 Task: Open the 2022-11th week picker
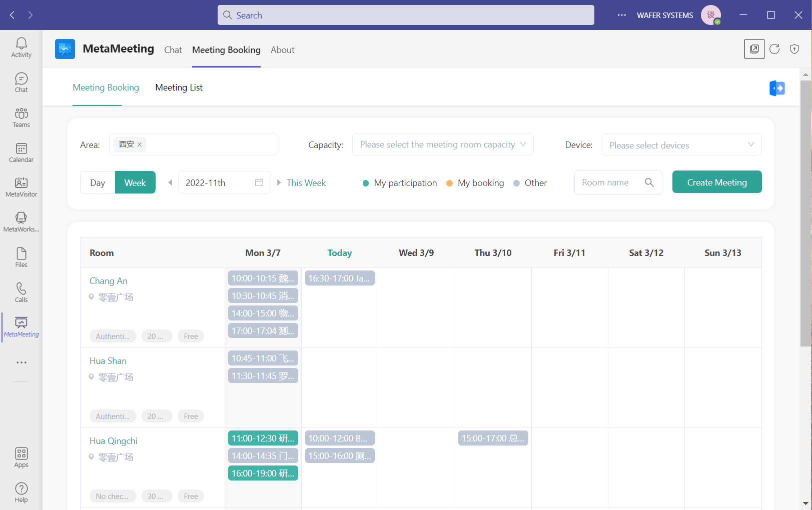pyautogui.click(x=225, y=182)
